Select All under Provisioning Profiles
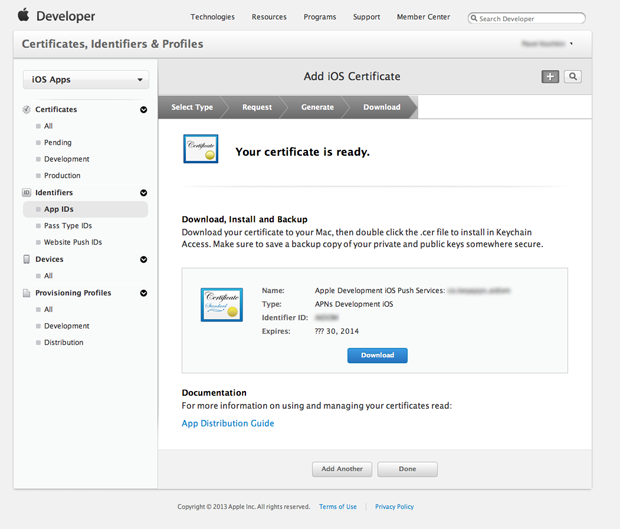Screen dimensions: 620x529 point(48,309)
